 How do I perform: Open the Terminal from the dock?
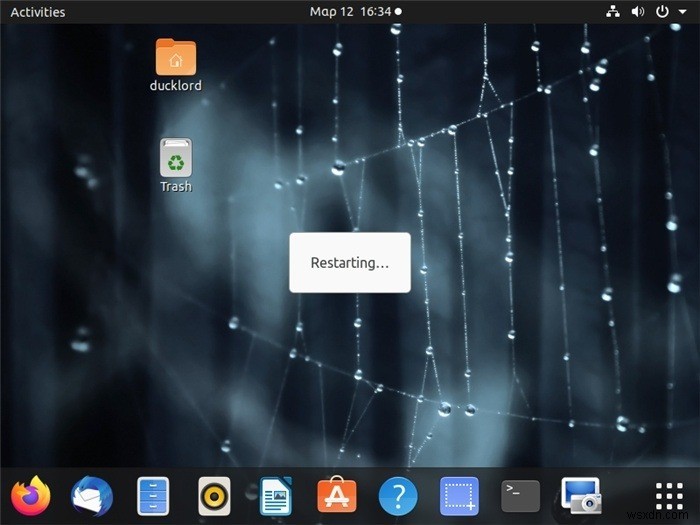(x=520, y=496)
